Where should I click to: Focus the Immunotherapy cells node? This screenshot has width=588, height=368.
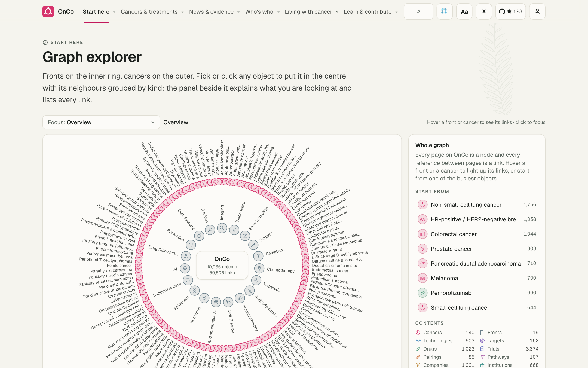coord(240,298)
